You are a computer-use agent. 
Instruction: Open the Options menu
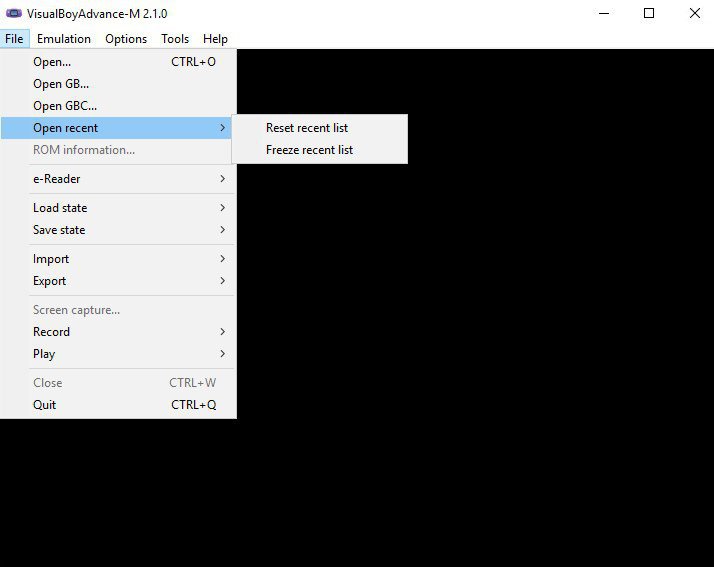(126, 39)
